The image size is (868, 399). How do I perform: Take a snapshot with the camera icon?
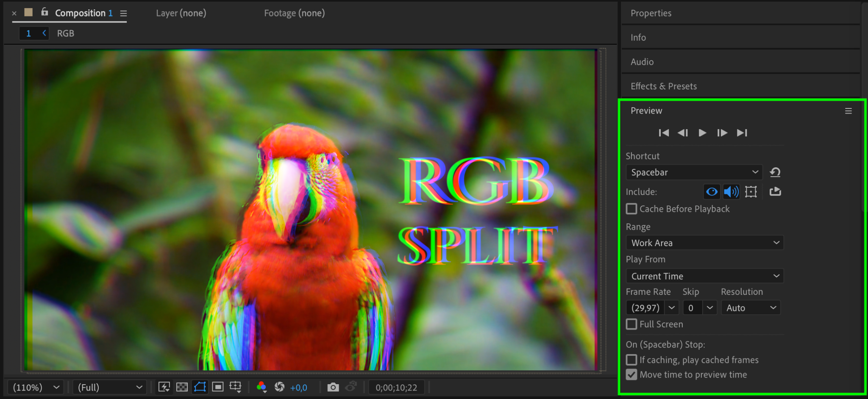click(x=333, y=387)
